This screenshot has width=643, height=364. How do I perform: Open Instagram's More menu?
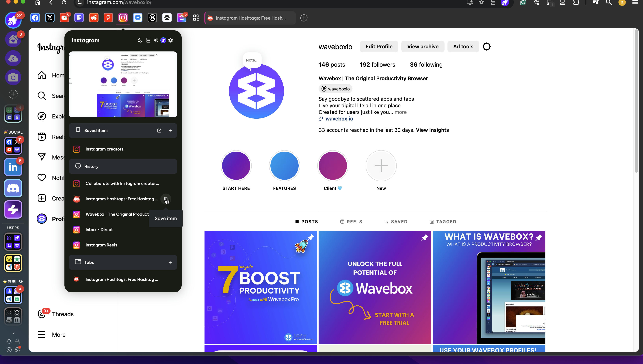pos(51,335)
